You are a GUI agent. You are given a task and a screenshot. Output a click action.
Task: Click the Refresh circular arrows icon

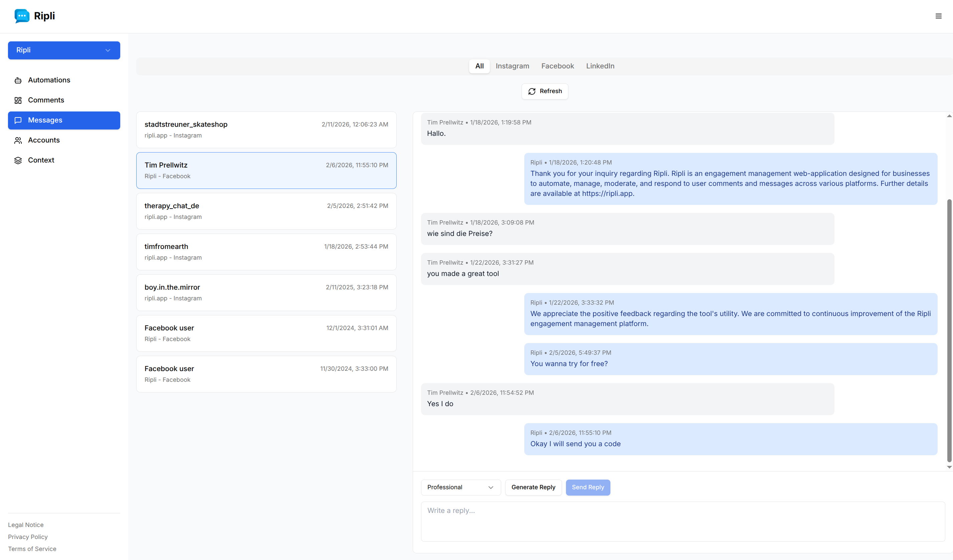click(532, 91)
